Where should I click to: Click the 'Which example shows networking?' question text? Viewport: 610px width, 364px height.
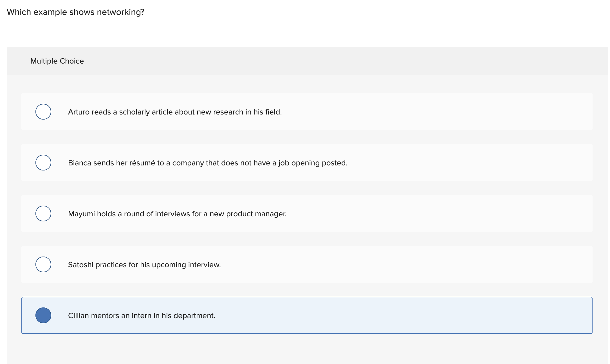[75, 12]
